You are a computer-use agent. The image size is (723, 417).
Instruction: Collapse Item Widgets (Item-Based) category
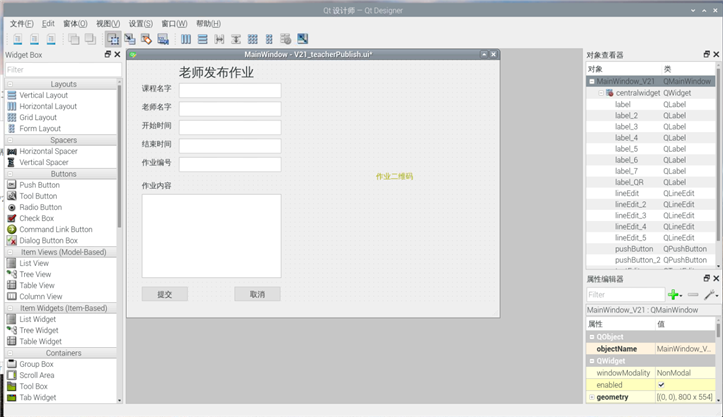[x=10, y=308]
